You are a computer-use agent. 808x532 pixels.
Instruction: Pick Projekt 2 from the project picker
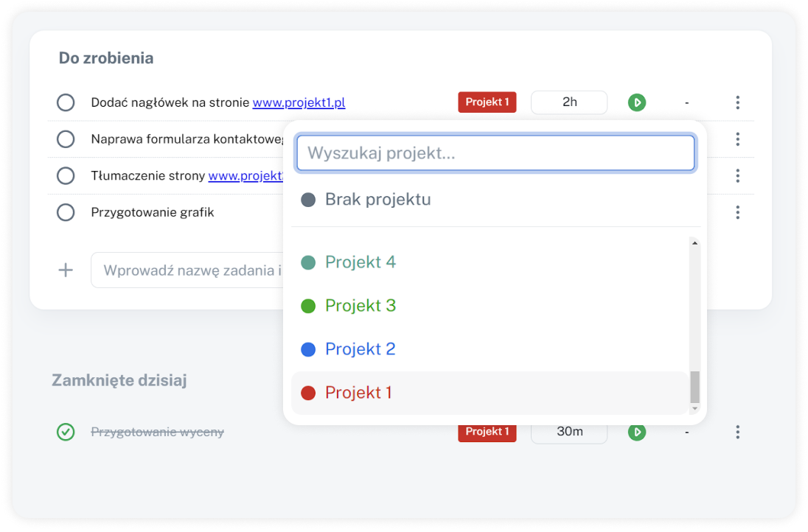click(359, 349)
